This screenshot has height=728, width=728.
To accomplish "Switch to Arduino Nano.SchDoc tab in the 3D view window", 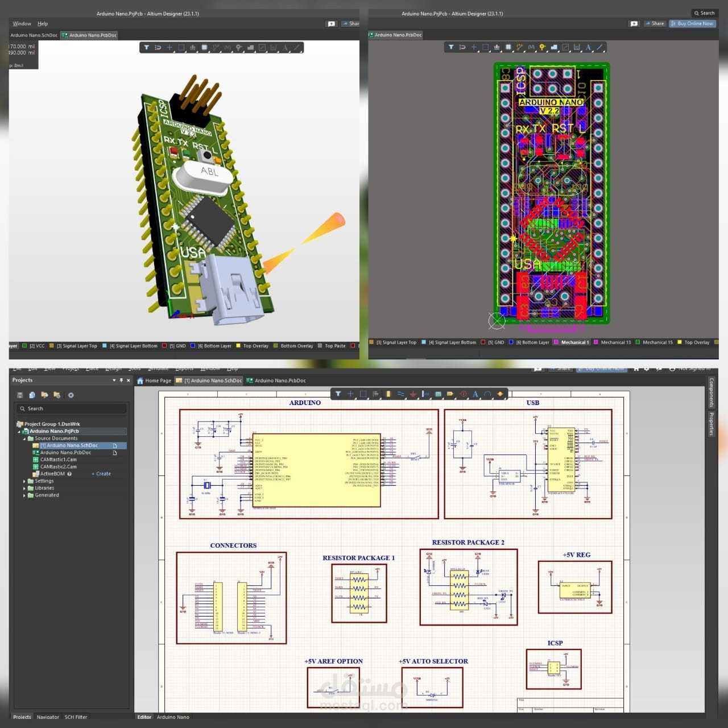I will tap(34, 35).
